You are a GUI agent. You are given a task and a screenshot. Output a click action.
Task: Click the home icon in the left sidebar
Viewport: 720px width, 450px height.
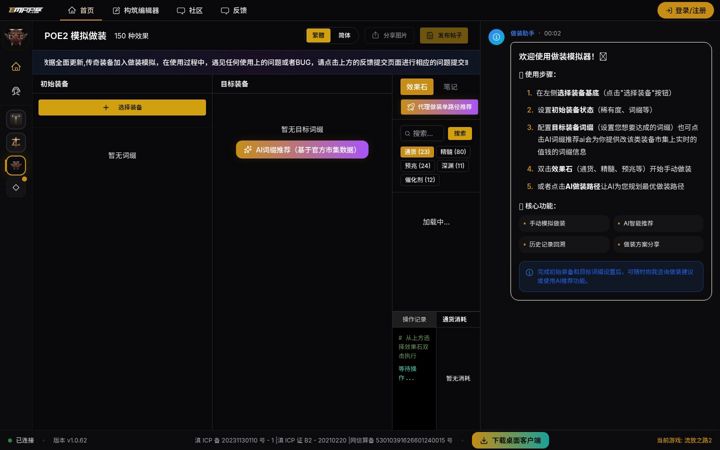pyautogui.click(x=16, y=67)
